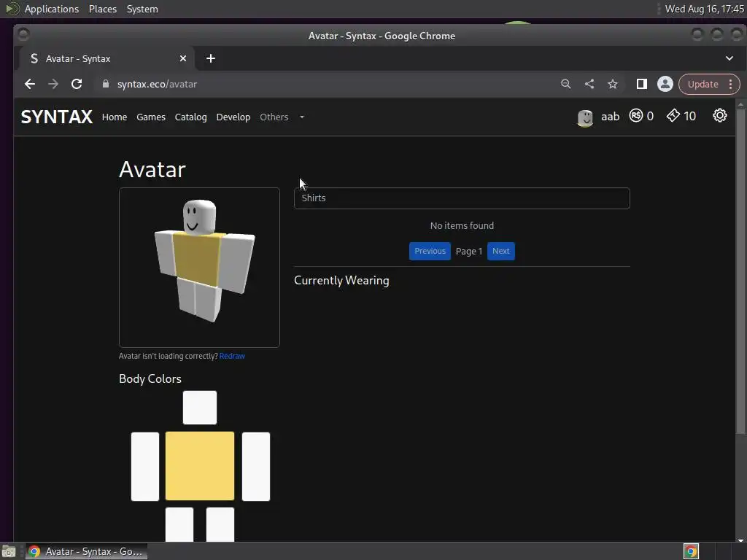The width and height of the screenshot is (747, 560).
Task: Reload the syntax.eco page
Action: pyautogui.click(x=77, y=85)
